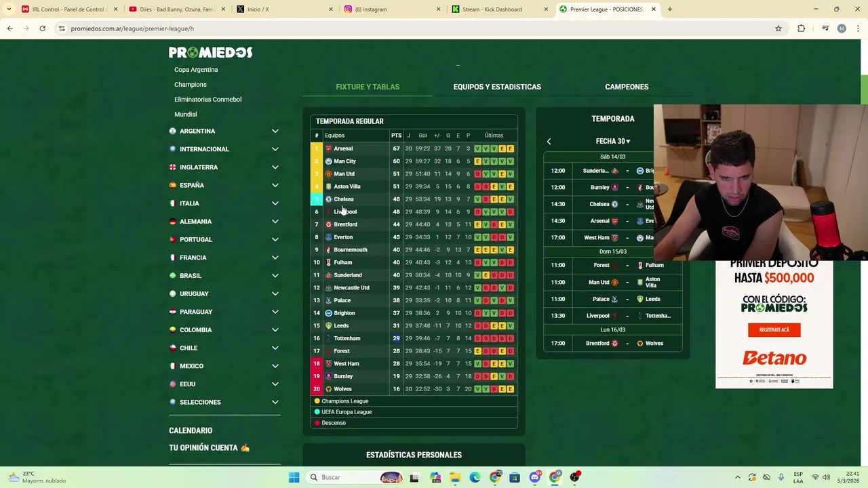Switch to EQUIPOS Y ESTADISTICAS tab
Viewport: 868px width, 488px height.
497,87
